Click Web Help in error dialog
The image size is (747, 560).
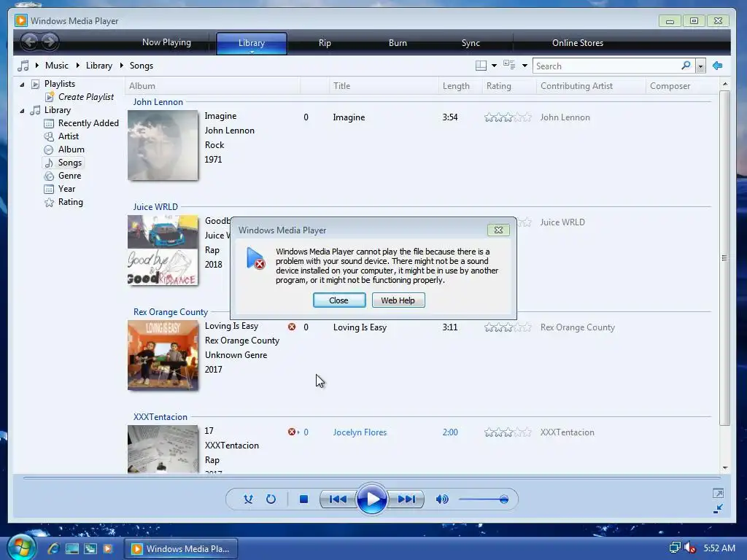point(398,300)
